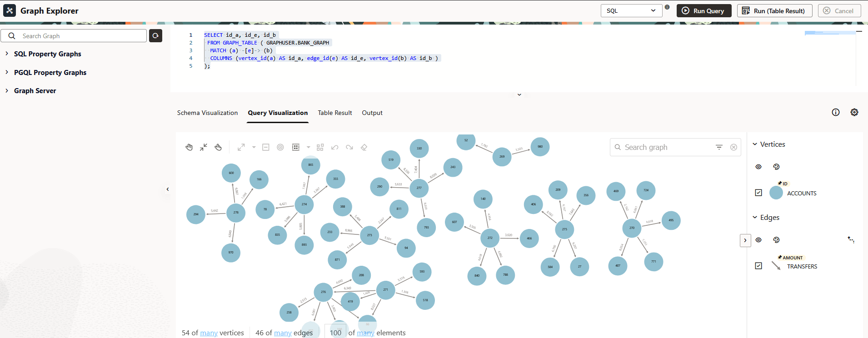Image resolution: width=868 pixels, height=338 pixels.
Task: Open the settings gear above the legend
Action: (854, 112)
